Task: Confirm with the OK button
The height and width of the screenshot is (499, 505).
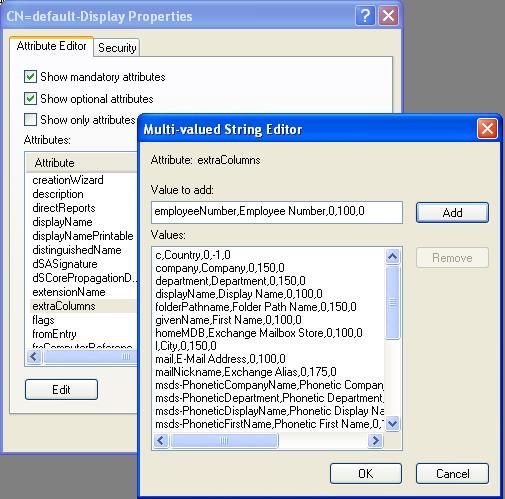Action: pyautogui.click(x=366, y=474)
